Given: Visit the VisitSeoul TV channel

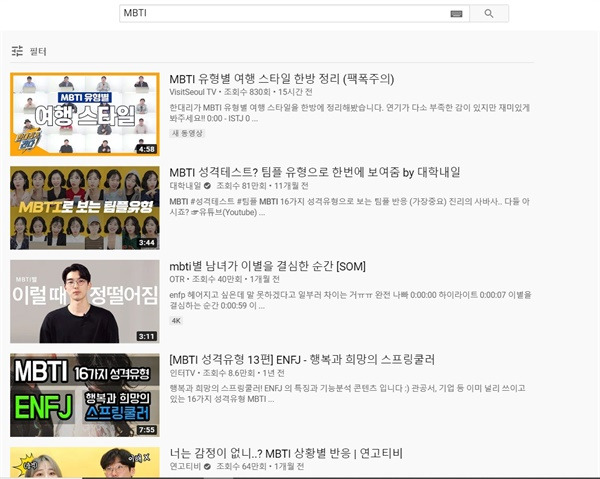Looking at the screenshot, I should tap(193, 92).
